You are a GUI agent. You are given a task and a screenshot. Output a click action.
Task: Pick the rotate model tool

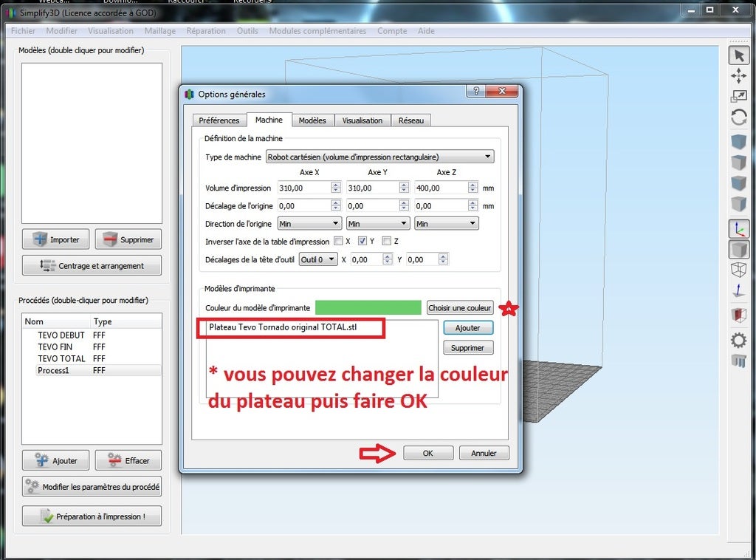738,117
